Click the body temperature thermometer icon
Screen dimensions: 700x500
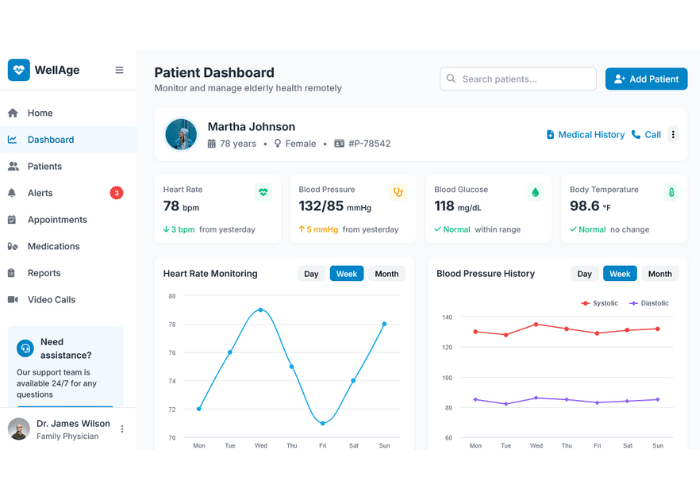tap(672, 192)
